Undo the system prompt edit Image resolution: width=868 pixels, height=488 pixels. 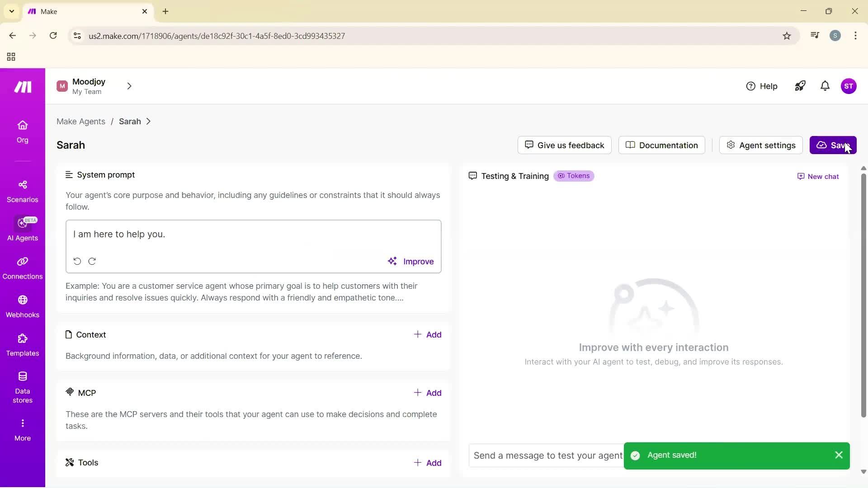(x=77, y=261)
